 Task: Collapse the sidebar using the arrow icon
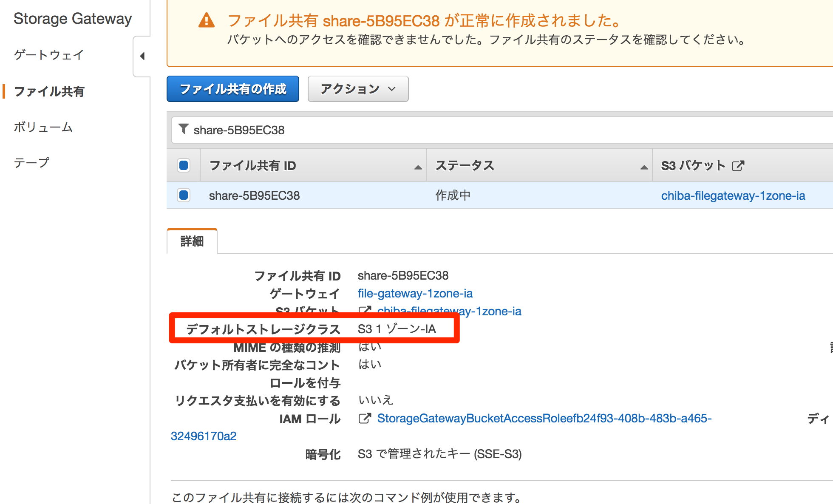point(142,56)
